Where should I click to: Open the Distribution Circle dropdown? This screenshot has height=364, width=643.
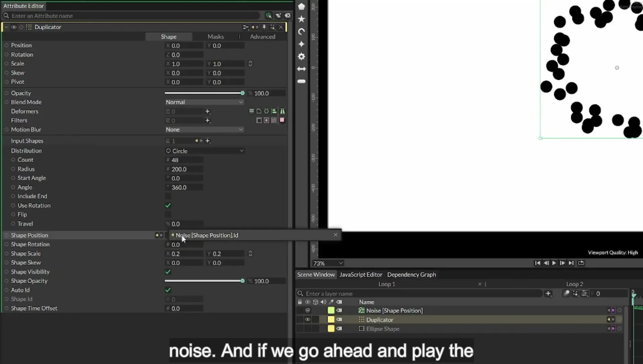(x=204, y=151)
